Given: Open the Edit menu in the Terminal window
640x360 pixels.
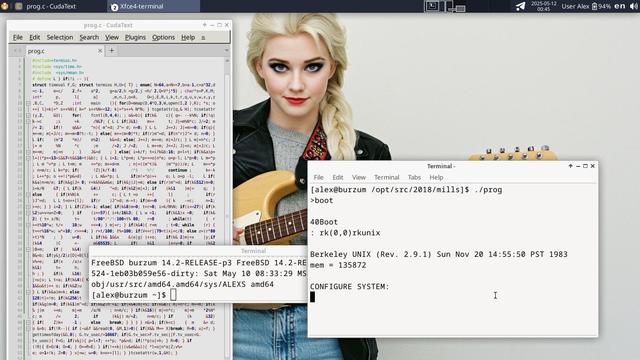Looking at the screenshot, I should click(x=338, y=177).
